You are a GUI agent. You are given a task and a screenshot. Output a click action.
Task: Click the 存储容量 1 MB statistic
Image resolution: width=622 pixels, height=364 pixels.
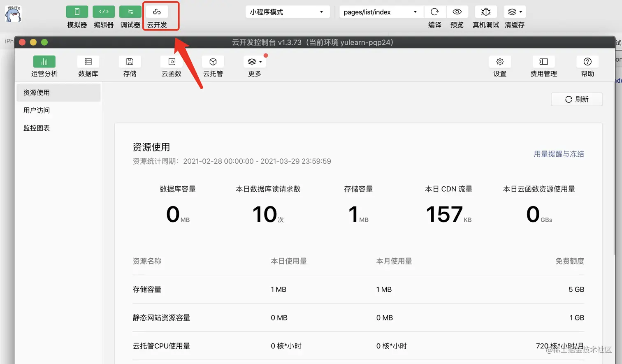coord(358,205)
